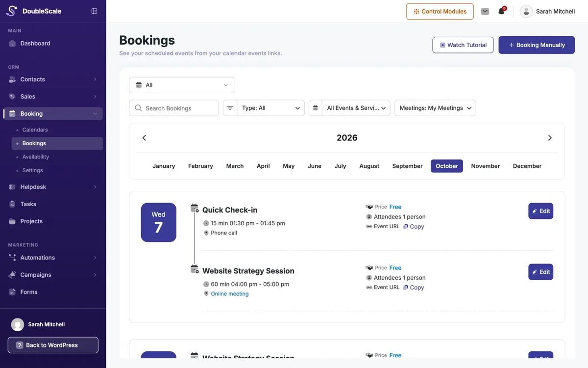This screenshot has height=368, width=588.
Task: Select the November month tab
Action: pos(486,166)
